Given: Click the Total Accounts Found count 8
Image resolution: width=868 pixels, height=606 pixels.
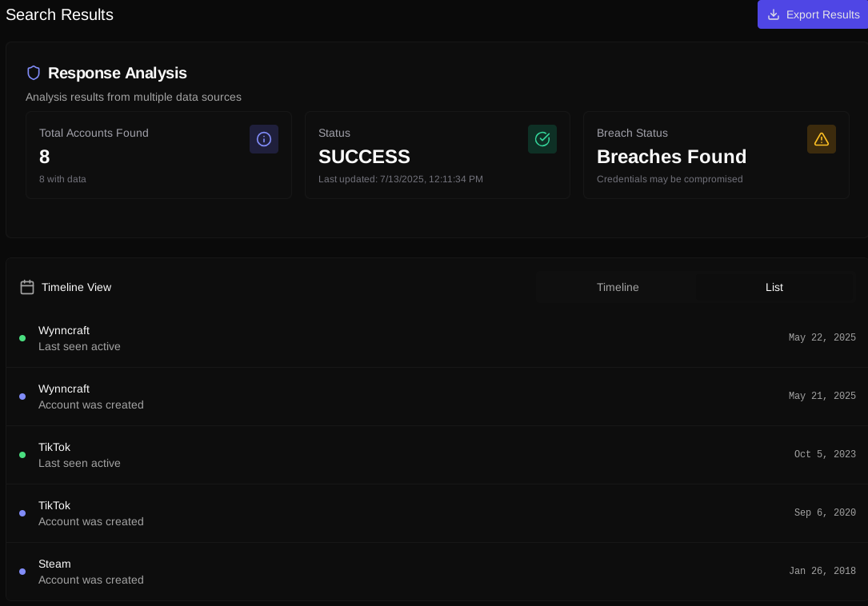Looking at the screenshot, I should [45, 157].
